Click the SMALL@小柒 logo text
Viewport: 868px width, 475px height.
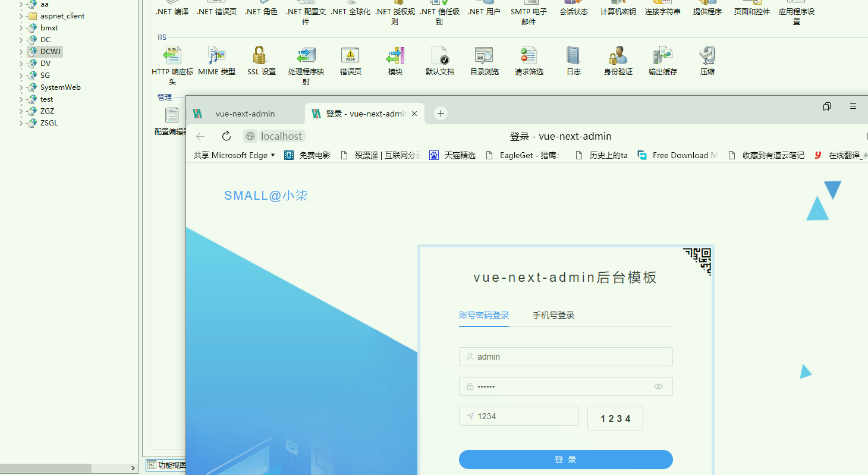[x=266, y=196]
